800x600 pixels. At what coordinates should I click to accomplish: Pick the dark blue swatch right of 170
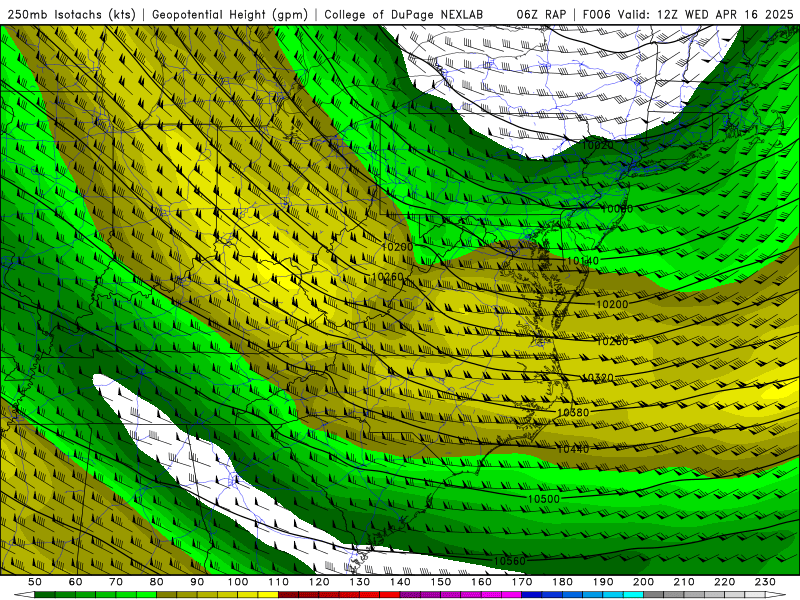tap(532, 595)
